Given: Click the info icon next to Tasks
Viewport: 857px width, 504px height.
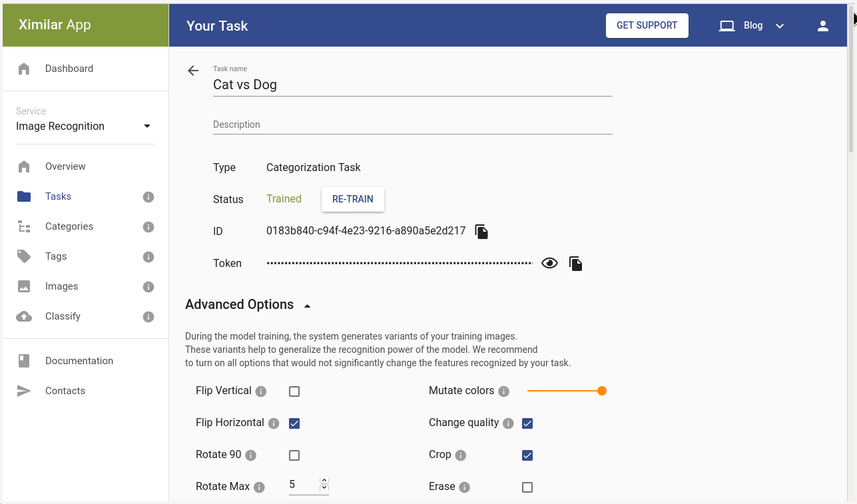Looking at the screenshot, I should 148,197.
